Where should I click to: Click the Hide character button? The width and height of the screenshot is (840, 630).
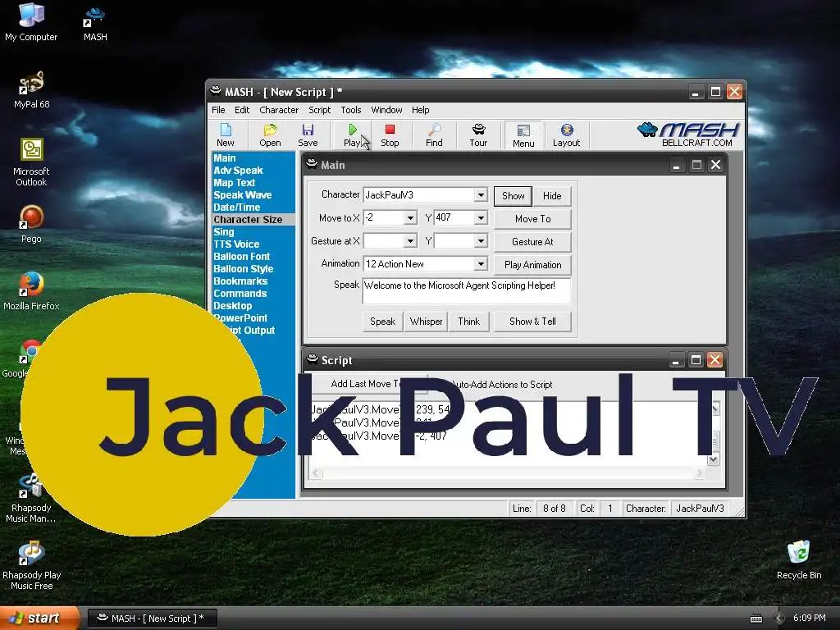click(x=552, y=196)
